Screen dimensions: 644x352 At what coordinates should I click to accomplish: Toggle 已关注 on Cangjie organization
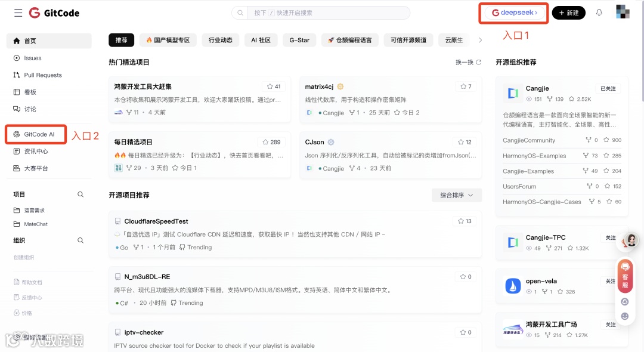click(x=608, y=88)
